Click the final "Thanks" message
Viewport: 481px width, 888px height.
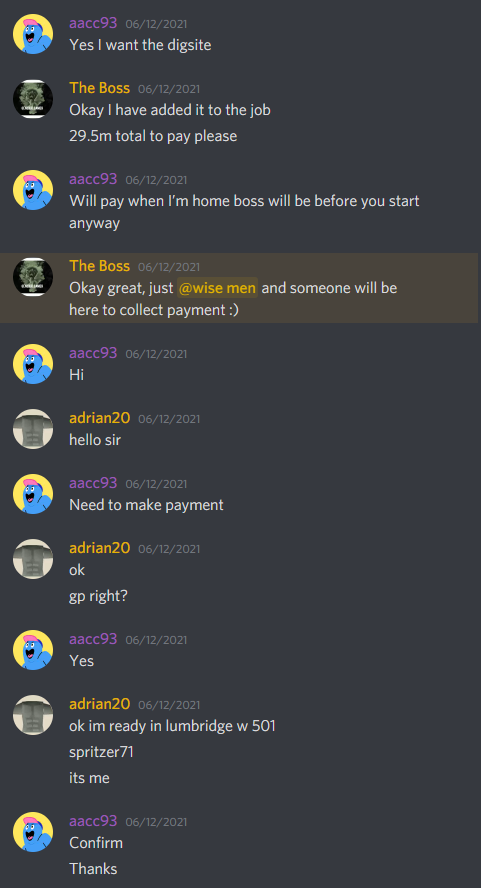point(93,869)
